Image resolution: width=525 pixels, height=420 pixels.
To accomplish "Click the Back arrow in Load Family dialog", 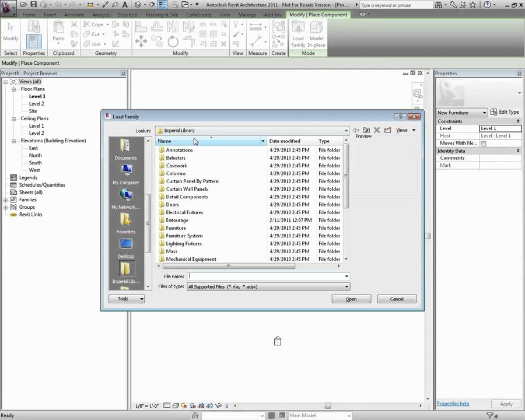I will (x=356, y=130).
